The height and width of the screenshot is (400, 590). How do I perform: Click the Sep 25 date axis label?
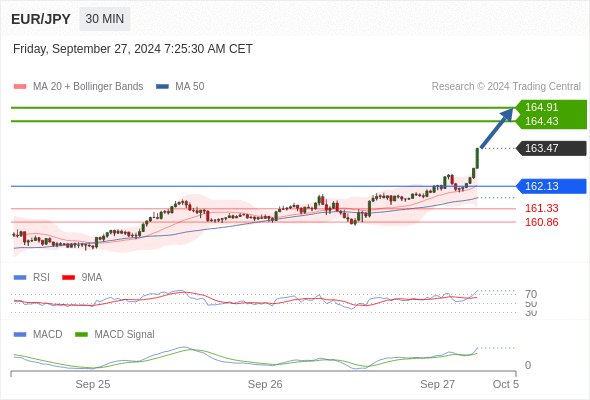click(93, 384)
